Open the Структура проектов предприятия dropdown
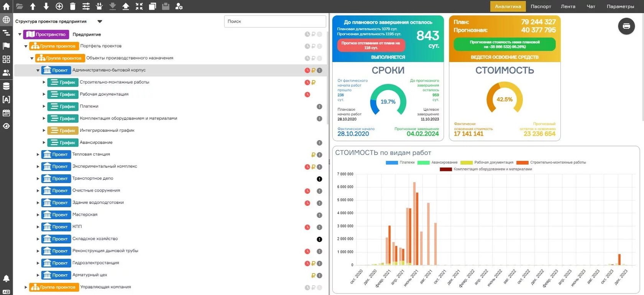 click(100, 21)
